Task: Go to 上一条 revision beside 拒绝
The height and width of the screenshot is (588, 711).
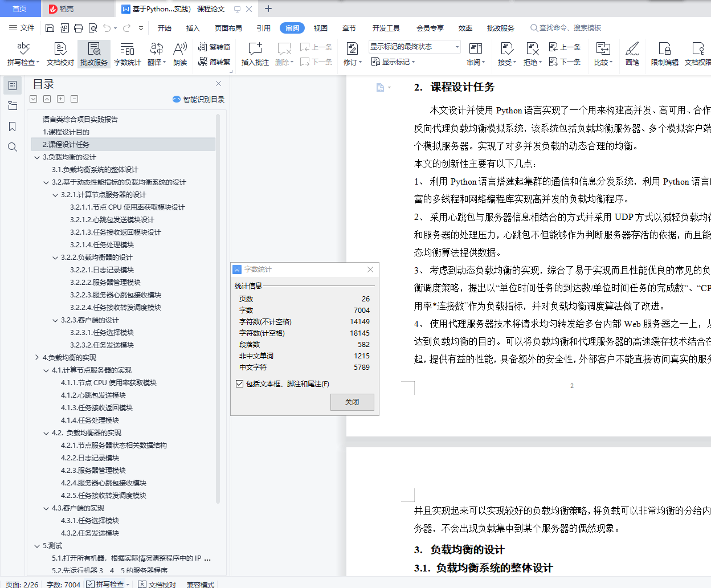Action: pyautogui.click(x=565, y=47)
